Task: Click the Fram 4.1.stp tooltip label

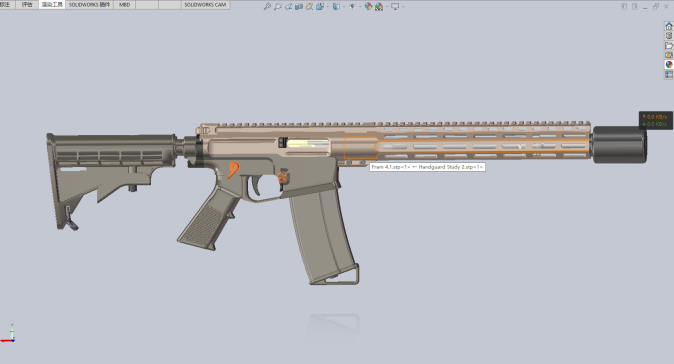Action: click(427, 167)
